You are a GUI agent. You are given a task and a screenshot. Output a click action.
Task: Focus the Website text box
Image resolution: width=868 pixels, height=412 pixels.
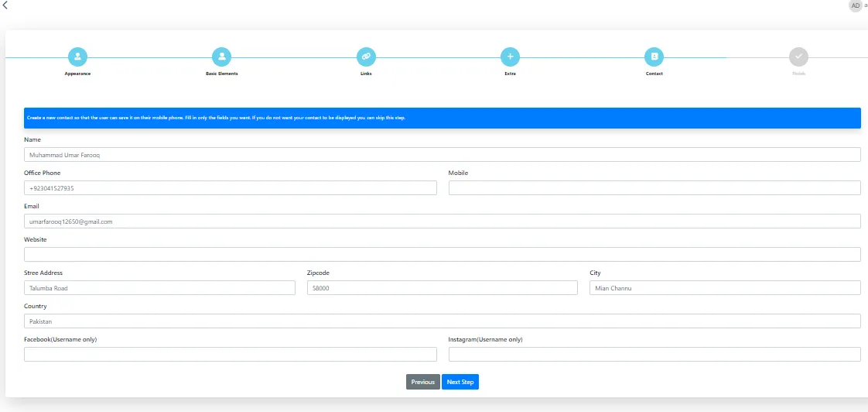coord(442,255)
